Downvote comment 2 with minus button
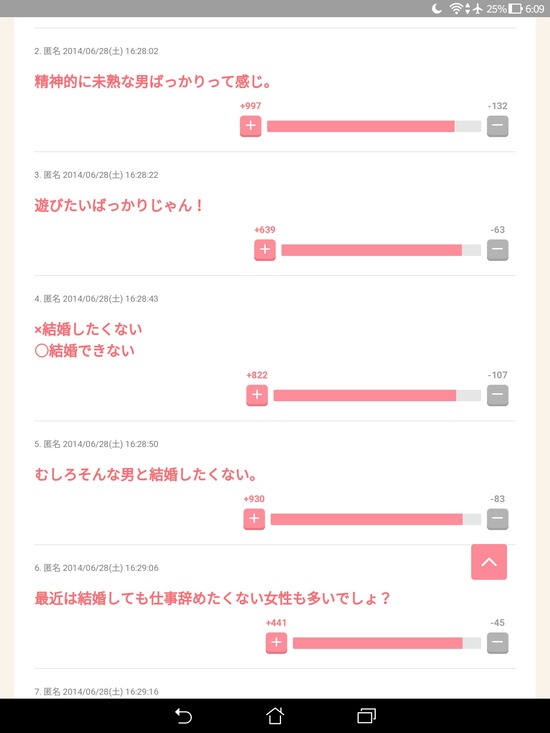This screenshot has width=550, height=733. tap(497, 126)
